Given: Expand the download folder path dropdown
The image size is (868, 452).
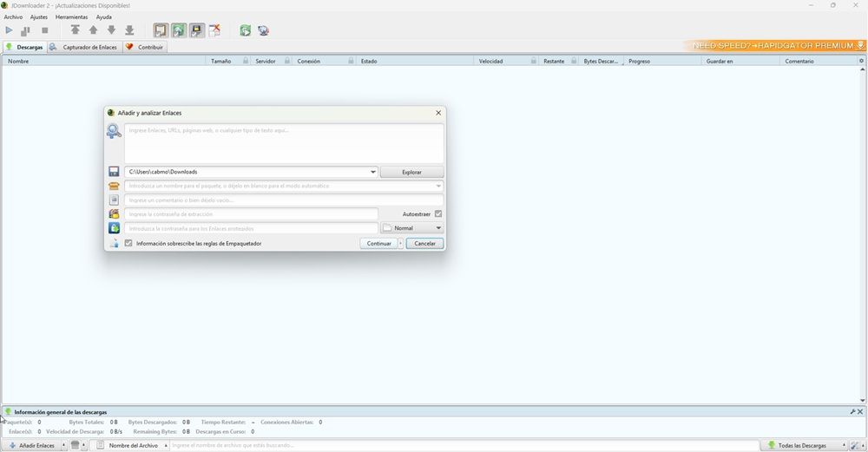Looking at the screenshot, I should point(372,172).
